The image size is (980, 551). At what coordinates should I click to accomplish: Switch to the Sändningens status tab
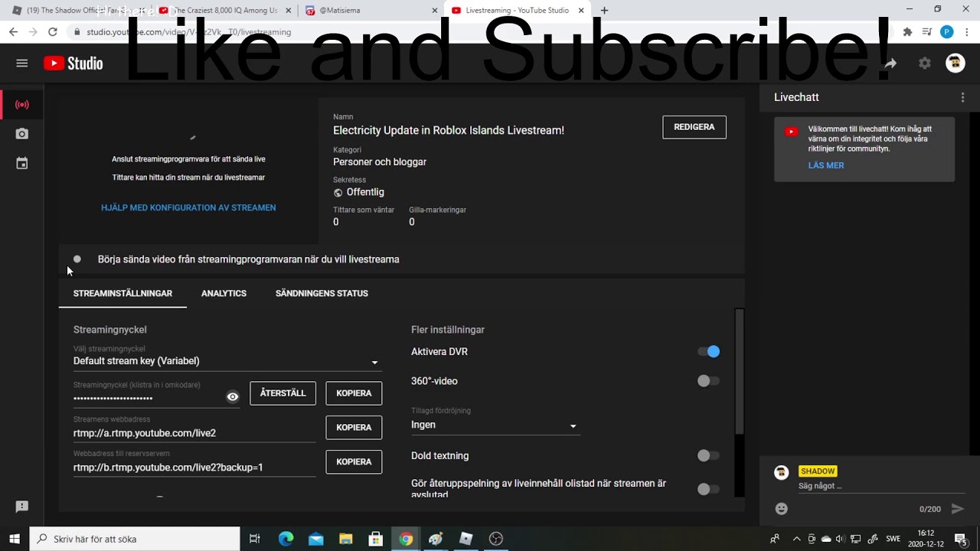322,293
